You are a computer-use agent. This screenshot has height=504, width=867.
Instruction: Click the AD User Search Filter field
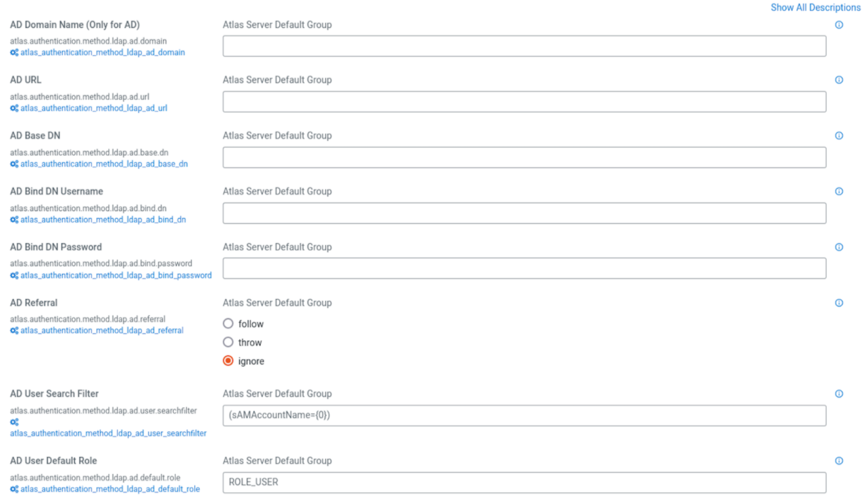(x=524, y=415)
